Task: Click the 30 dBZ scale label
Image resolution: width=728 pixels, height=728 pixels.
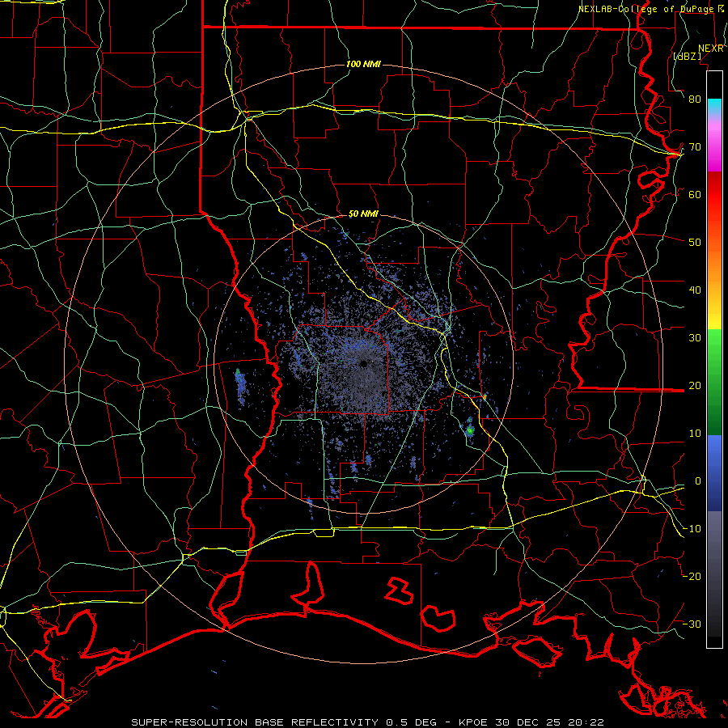Action: coord(695,338)
